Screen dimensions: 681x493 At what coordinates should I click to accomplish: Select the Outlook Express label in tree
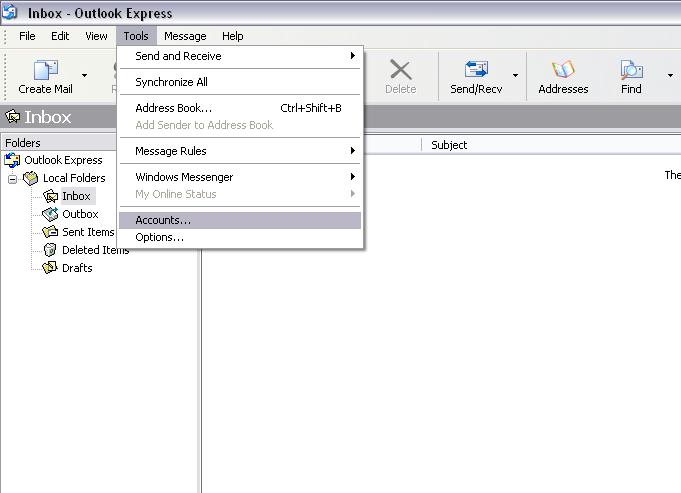coord(63,160)
